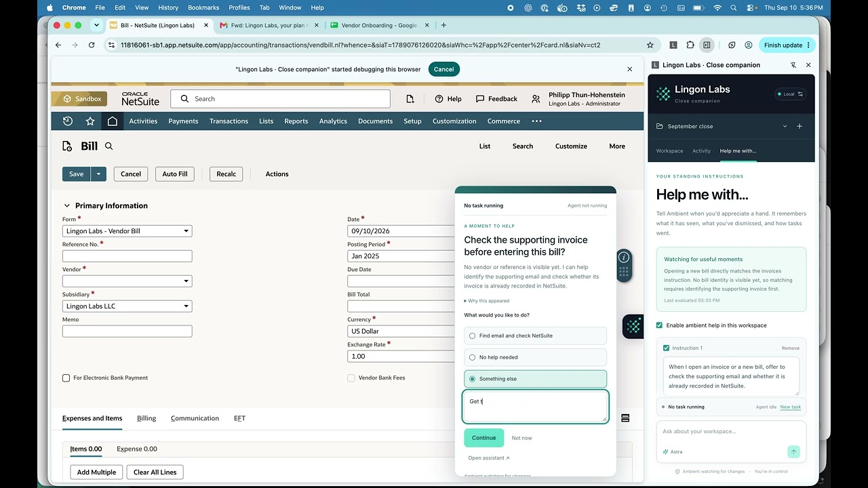Open the Help question-mark icon
This screenshot has width=868, height=488.
click(x=439, y=98)
